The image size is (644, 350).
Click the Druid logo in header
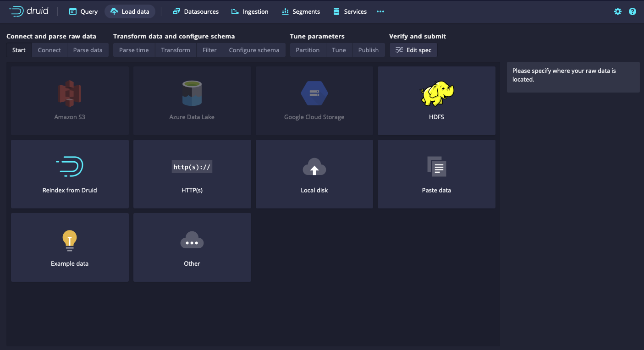coord(28,11)
